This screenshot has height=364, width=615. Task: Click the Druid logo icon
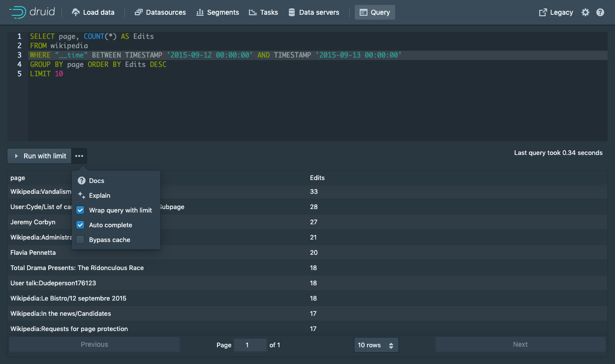pyautogui.click(x=18, y=12)
